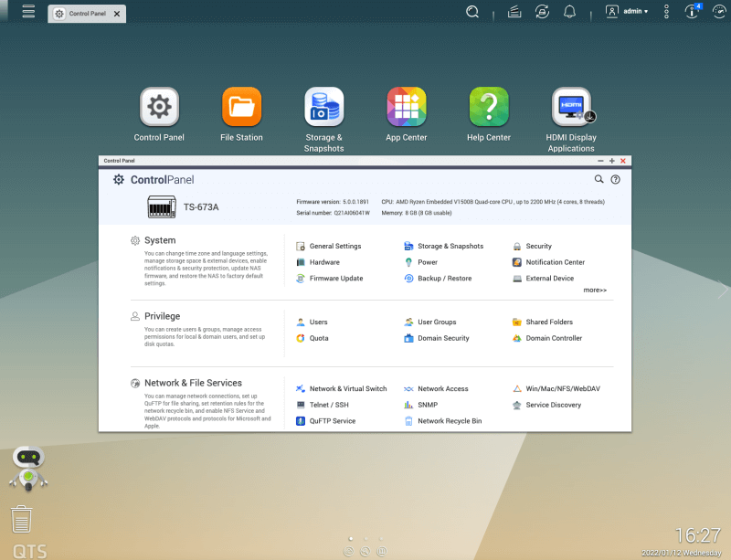Screen dimensions: 731x560
Task: Search within the Control Panel window
Action: click(599, 179)
